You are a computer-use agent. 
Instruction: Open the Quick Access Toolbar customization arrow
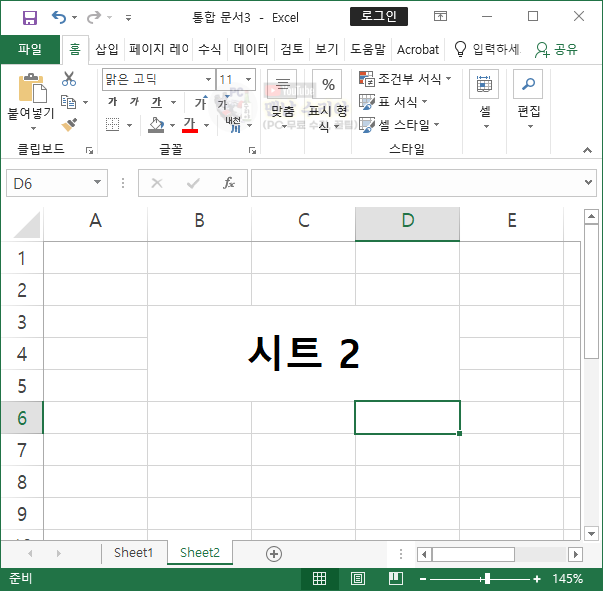[128, 18]
